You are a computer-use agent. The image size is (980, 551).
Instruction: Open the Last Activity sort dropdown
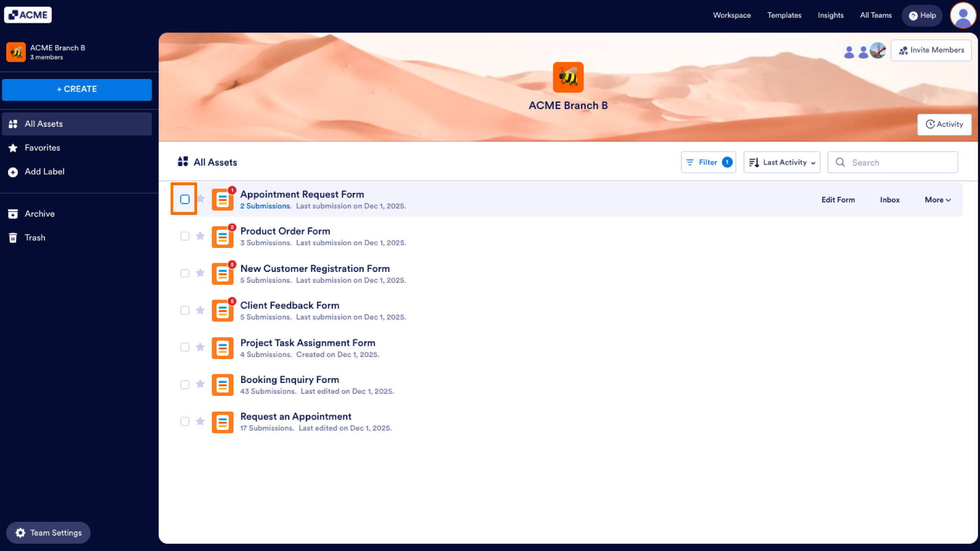pos(782,162)
